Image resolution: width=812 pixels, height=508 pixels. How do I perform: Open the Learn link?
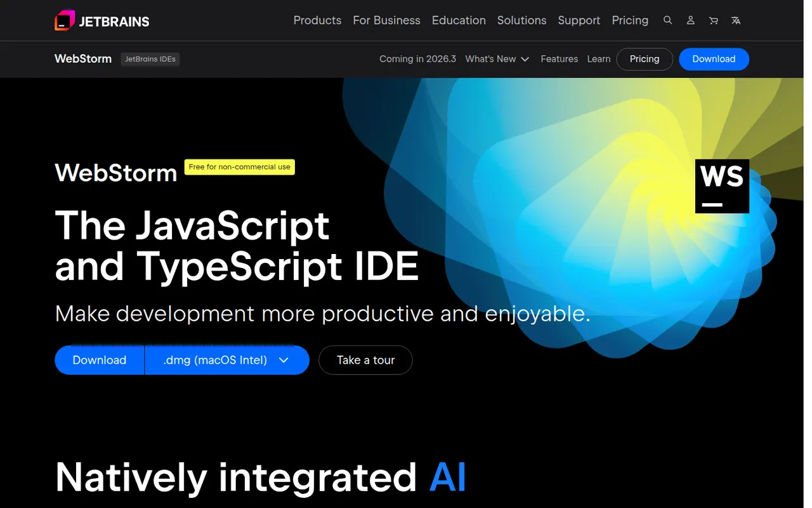(x=599, y=59)
